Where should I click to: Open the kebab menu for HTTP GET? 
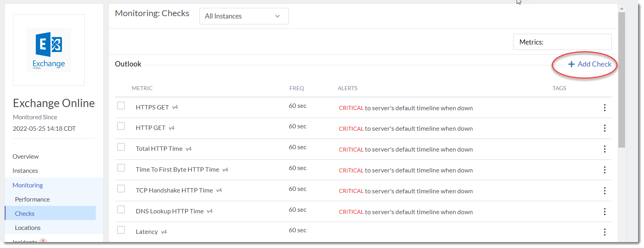pos(605,128)
